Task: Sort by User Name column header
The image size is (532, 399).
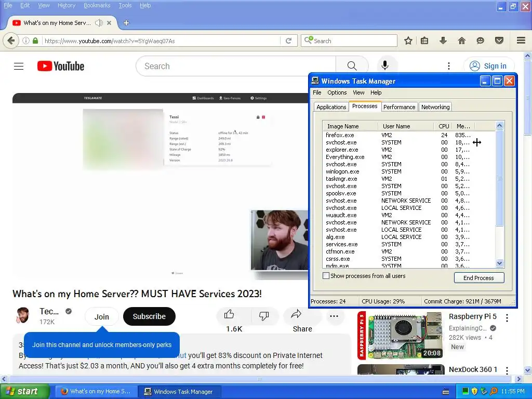Action: [x=406, y=126]
